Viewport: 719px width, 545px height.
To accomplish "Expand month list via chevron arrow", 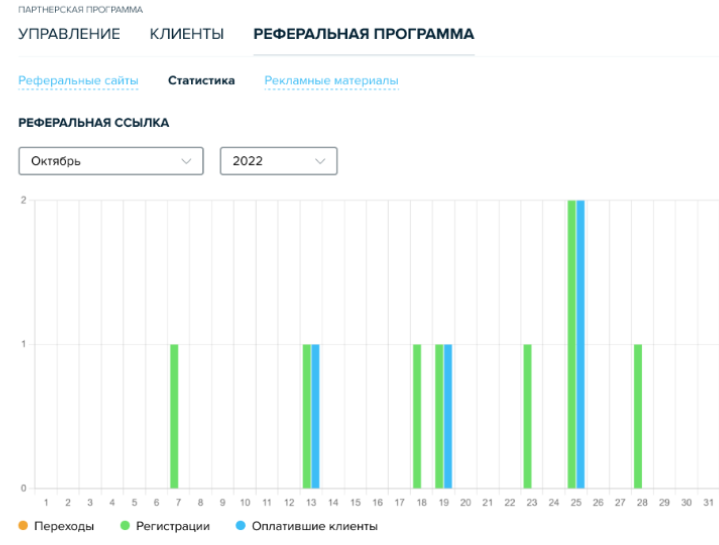I will tap(186, 161).
